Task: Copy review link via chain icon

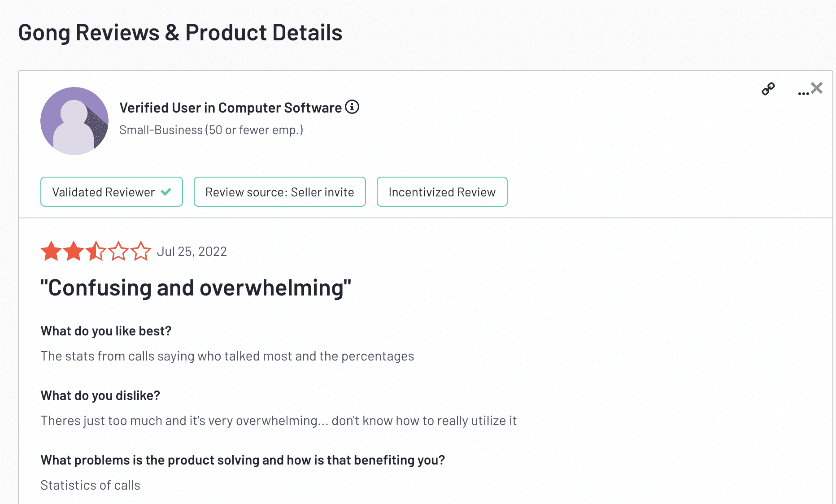Action: point(768,89)
